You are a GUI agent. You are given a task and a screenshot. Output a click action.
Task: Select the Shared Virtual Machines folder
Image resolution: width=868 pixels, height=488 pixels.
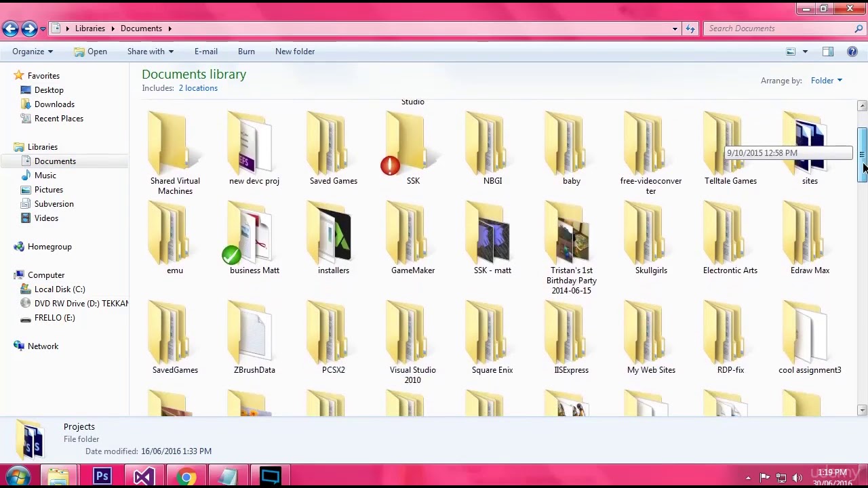click(175, 153)
